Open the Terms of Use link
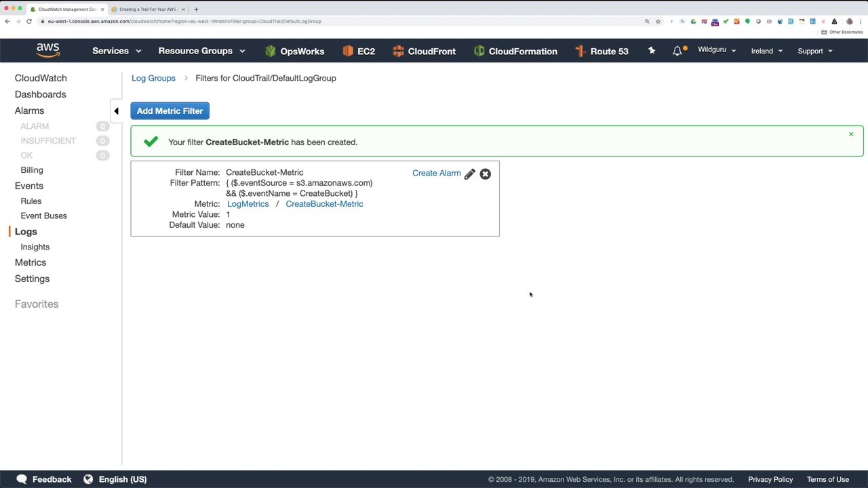This screenshot has height=488, width=868. pyautogui.click(x=828, y=479)
